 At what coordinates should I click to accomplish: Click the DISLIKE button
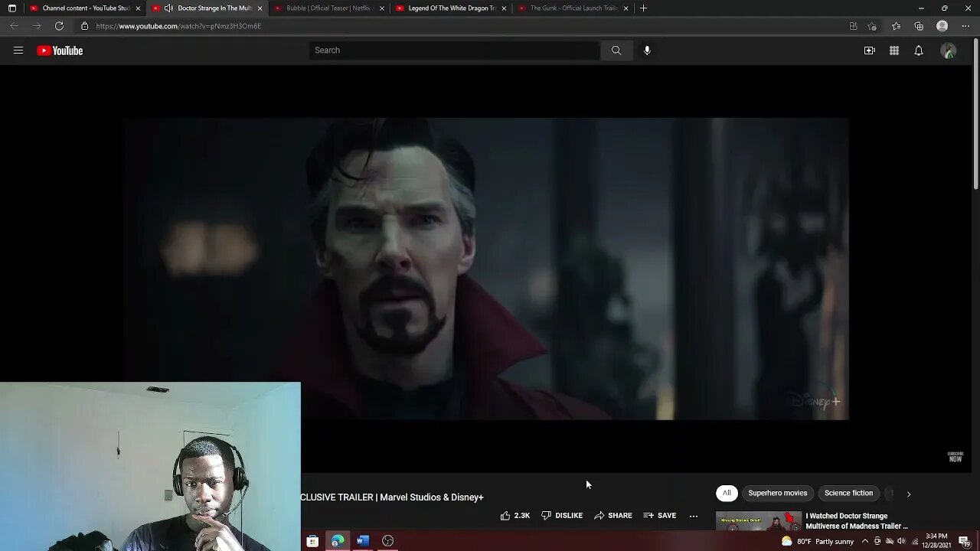pos(562,516)
